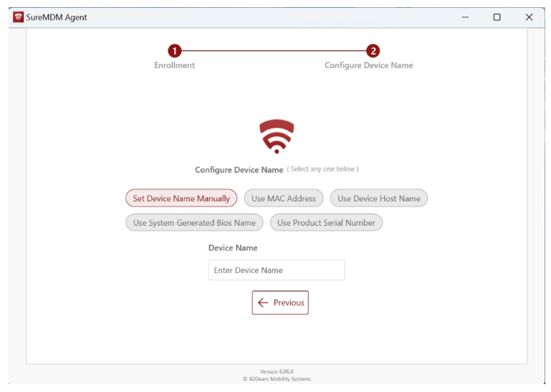551x392 pixels.
Task: Click the step 1 circle indicator
Action: click(x=174, y=51)
